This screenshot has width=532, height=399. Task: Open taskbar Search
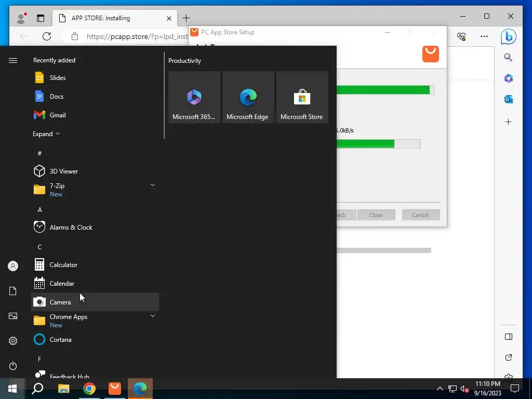[37, 389]
